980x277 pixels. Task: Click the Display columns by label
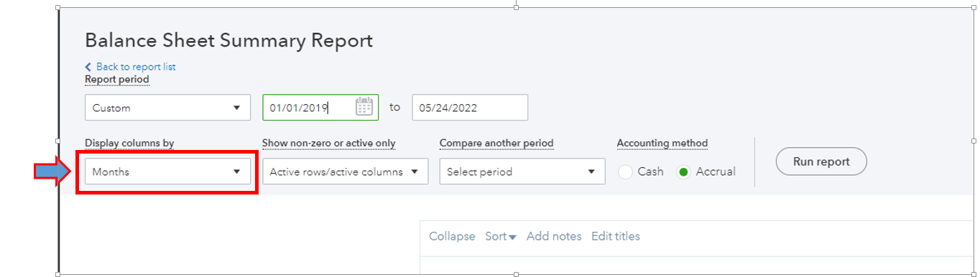(129, 143)
